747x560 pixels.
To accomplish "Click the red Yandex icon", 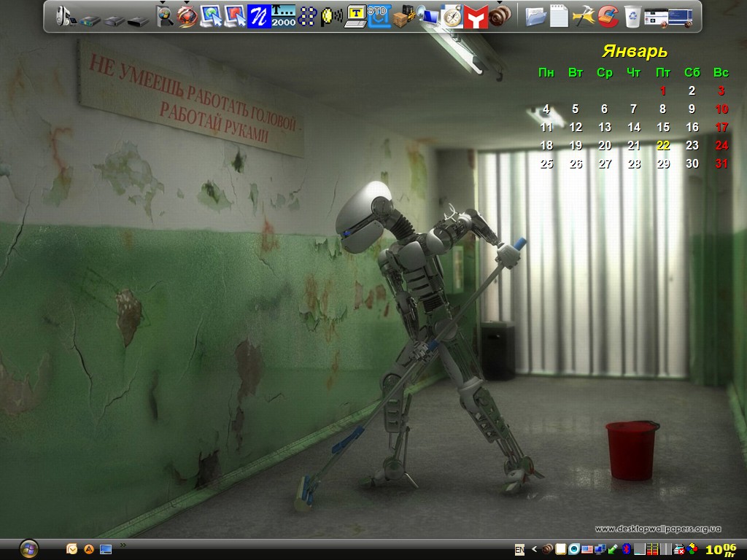I will (x=476, y=16).
